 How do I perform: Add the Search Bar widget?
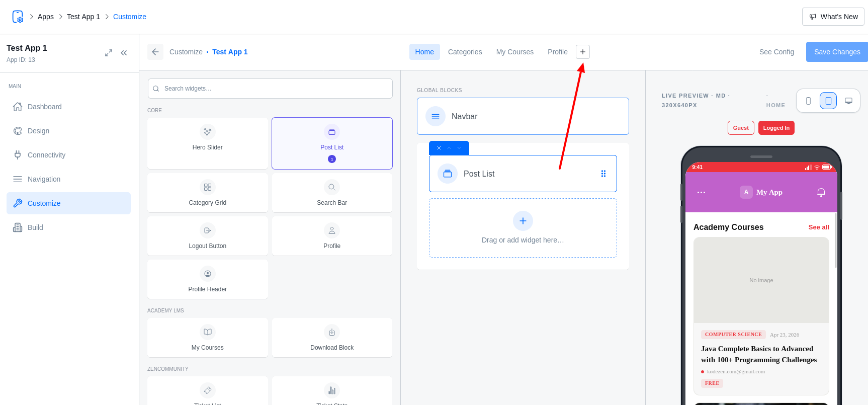[332, 193]
